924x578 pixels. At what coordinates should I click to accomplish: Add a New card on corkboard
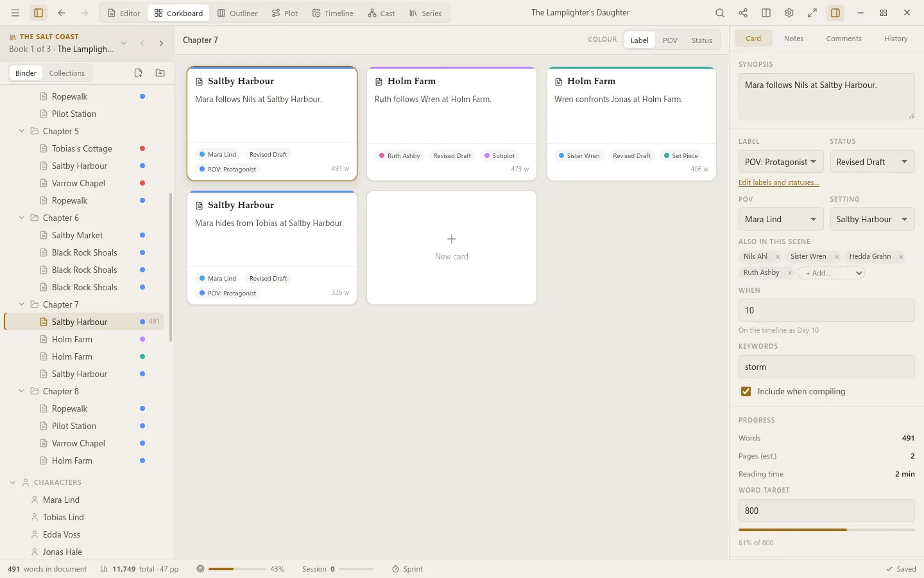coord(452,247)
